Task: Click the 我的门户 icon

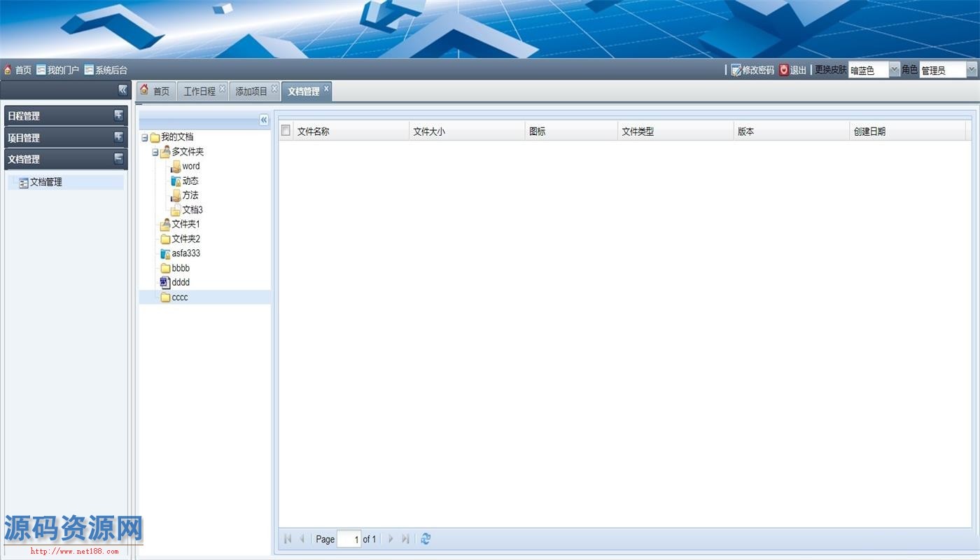Action: coord(41,70)
